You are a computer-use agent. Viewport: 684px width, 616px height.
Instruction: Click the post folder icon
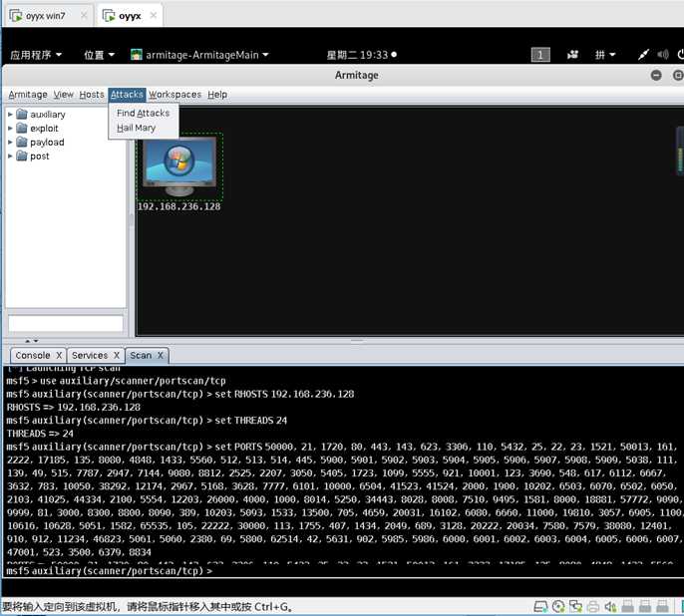[22, 156]
